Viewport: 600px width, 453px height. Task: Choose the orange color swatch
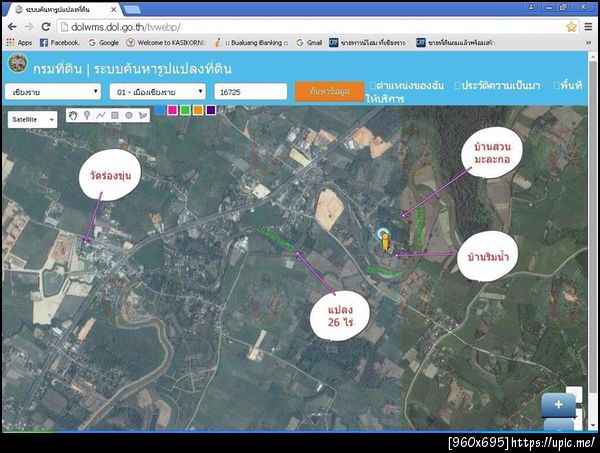pyautogui.click(x=198, y=110)
